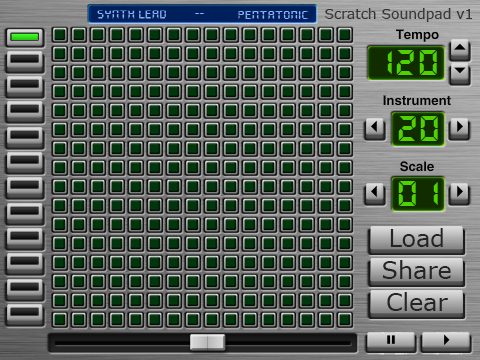Viewport: 480px width, 360px height.
Task: Click the Share button
Action: tap(416, 272)
